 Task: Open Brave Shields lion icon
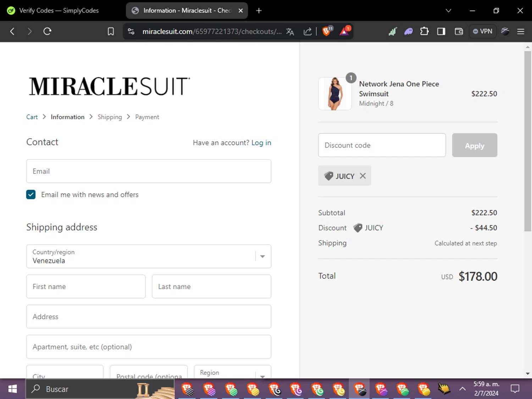(327, 31)
